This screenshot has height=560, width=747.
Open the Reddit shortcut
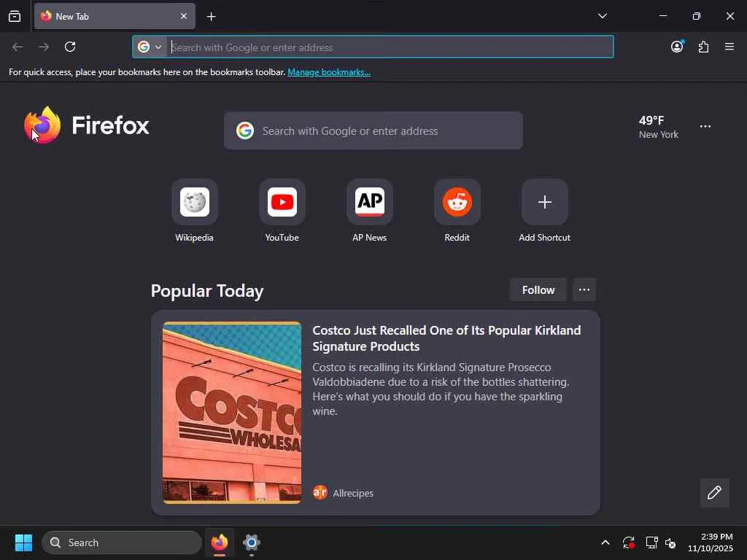point(457,211)
